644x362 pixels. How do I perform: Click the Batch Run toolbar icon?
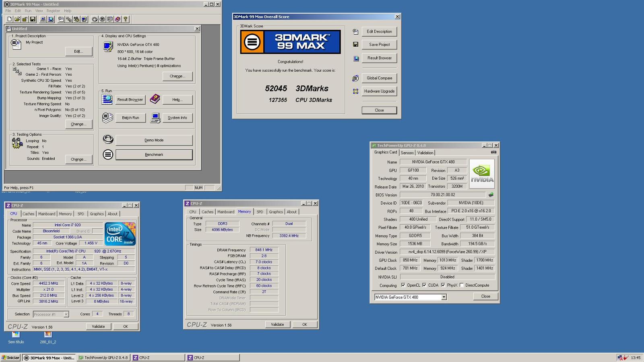[x=110, y=19]
